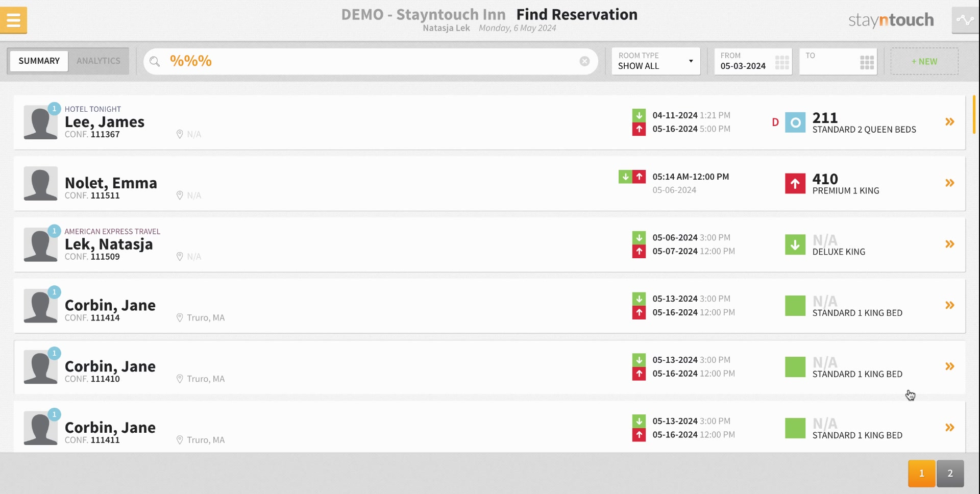Switch to the Analytics tab
This screenshot has width=980, height=494.
pos(99,61)
